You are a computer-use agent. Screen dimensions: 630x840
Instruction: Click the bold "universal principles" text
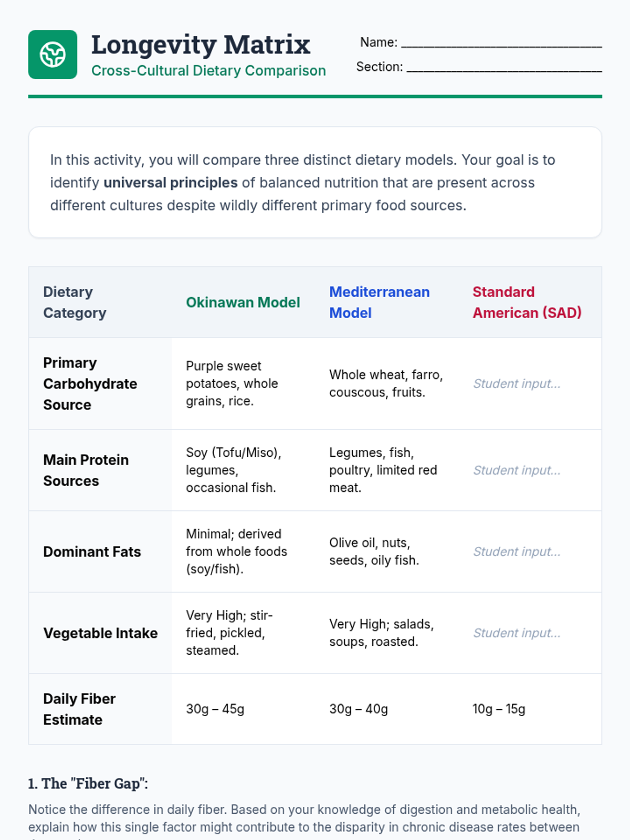171,183
